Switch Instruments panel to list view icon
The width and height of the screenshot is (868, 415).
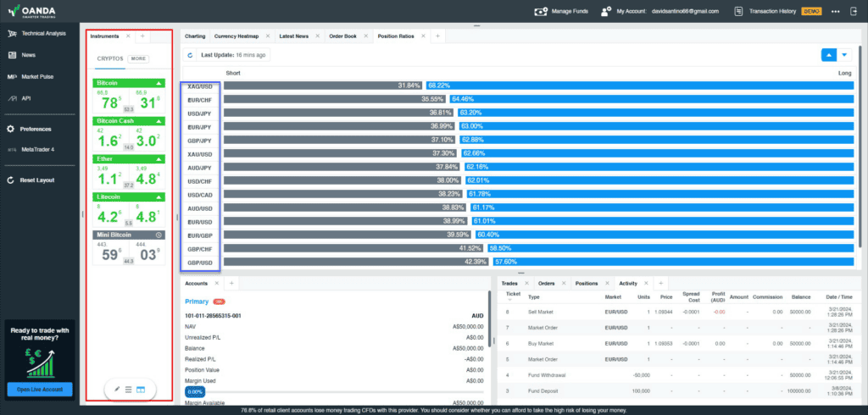pos(129,389)
